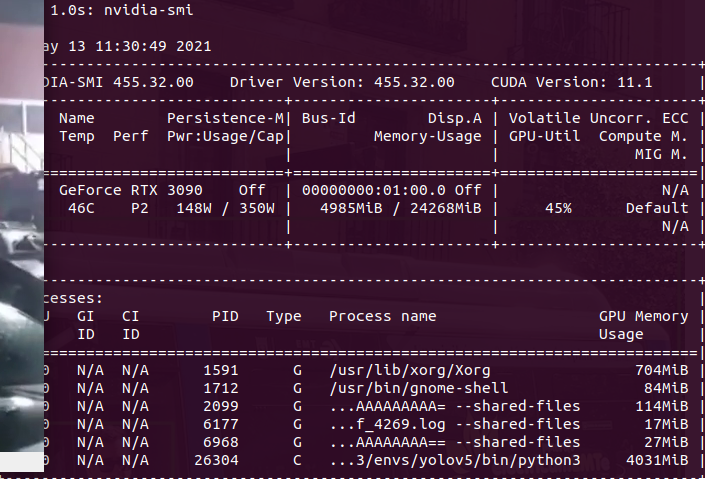Click the 'Bus-Id' column header
The image size is (705, 479).
pos(329,118)
